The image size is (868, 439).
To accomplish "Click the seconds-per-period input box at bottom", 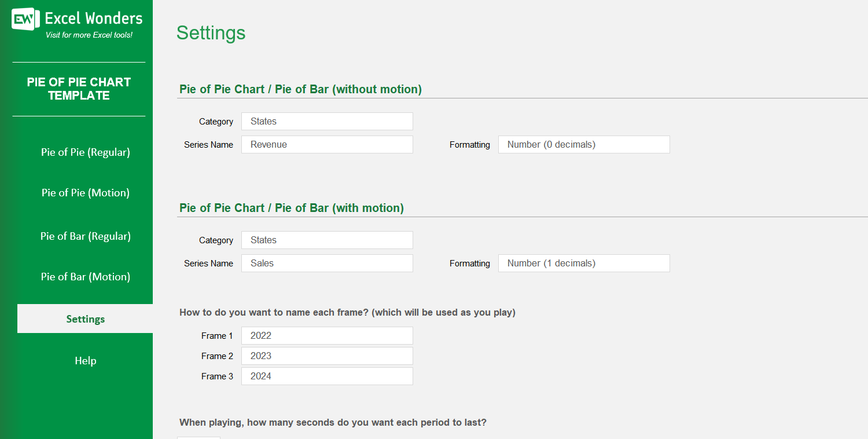I will (198, 437).
